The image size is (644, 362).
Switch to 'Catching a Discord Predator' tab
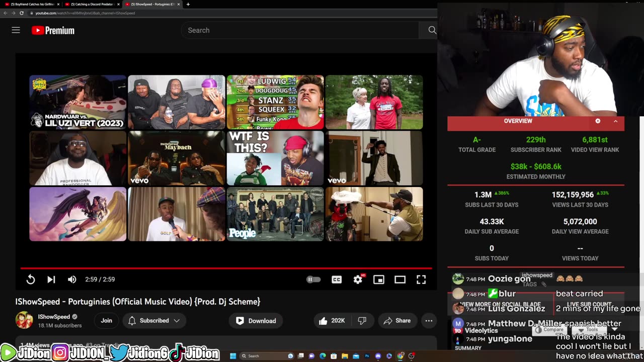click(92, 4)
